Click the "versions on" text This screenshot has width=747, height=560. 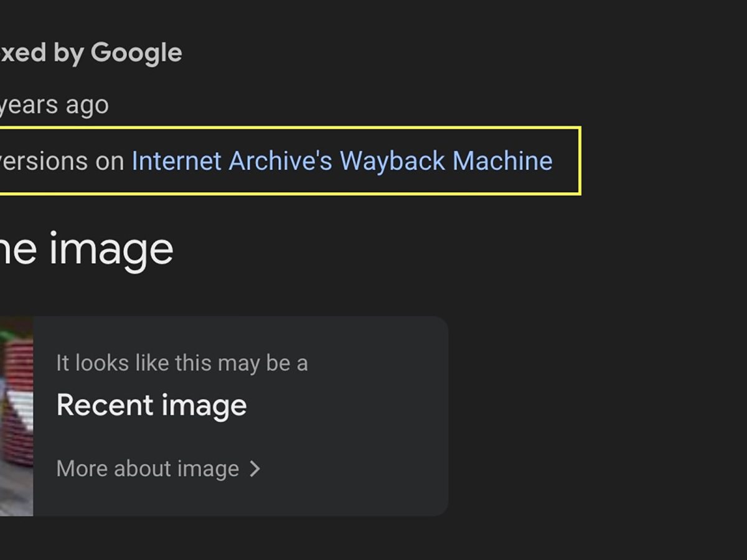61,161
